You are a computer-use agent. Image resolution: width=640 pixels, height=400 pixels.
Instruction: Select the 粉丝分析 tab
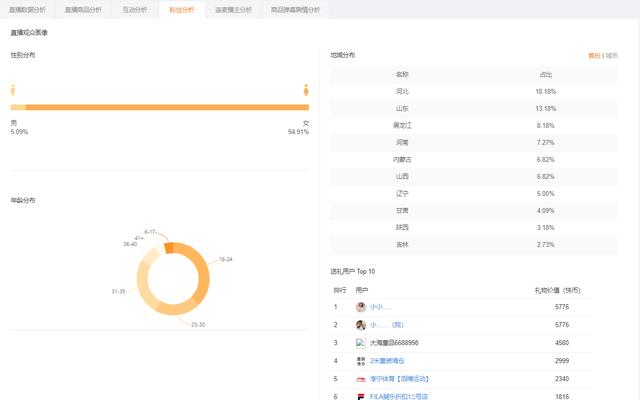tap(182, 9)
